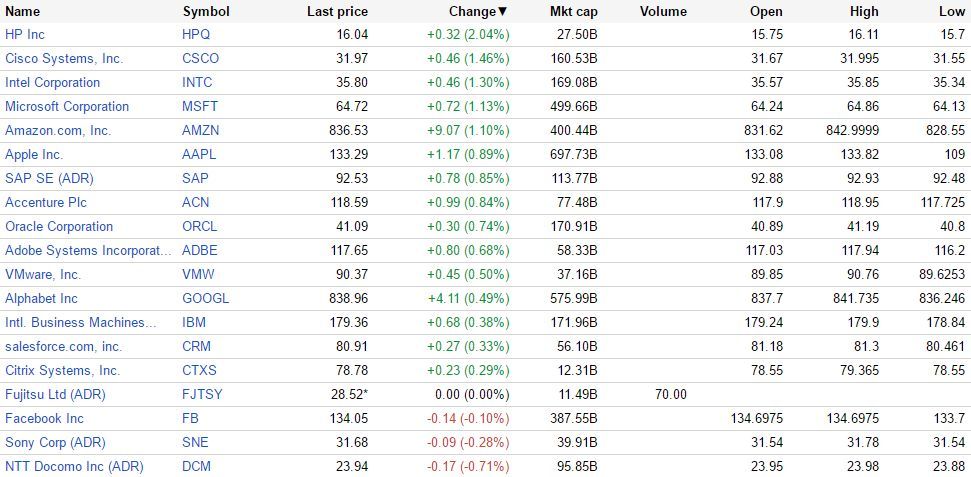Viewport: 971px width, 477px height.
Task: Click the INTC ticker symbol link
Action: coord(198,82)
